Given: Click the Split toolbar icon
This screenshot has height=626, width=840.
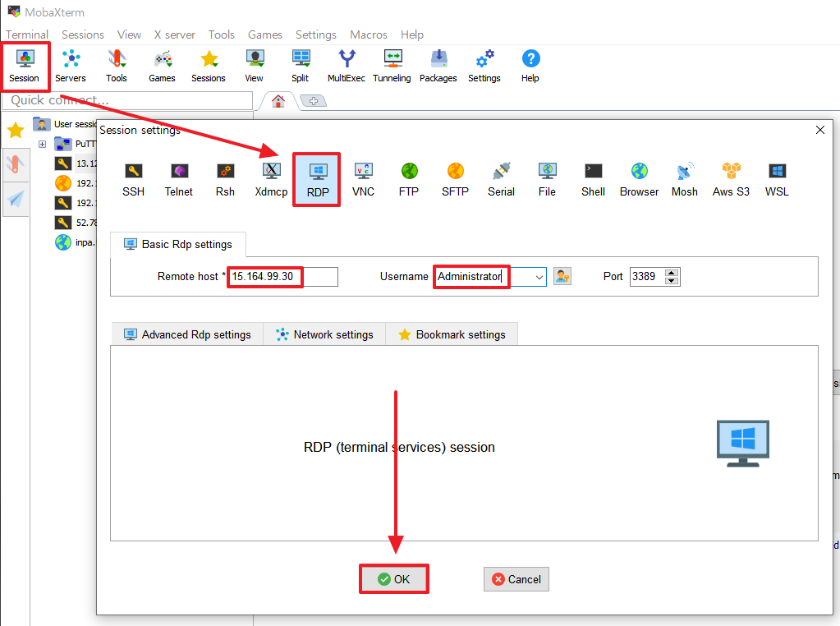Looking at the screenshot, I should click(x=300, y=66).
